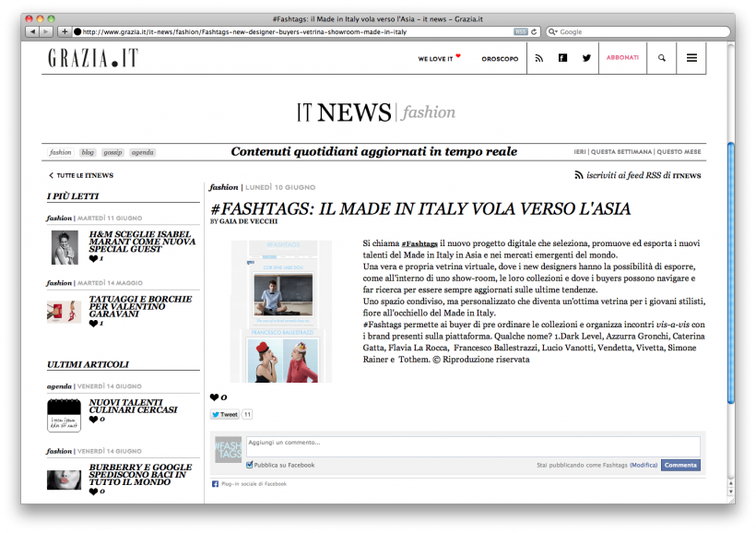Select the fashion category tab
756x533 pixels.
(60, 152)
